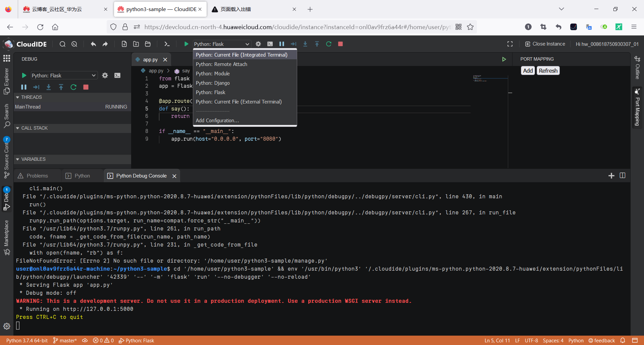Restart debugging using the DEBUG panel restart icon
This screenshot has height=345, width=644.
pyautogui.click(x=73, y=87)
